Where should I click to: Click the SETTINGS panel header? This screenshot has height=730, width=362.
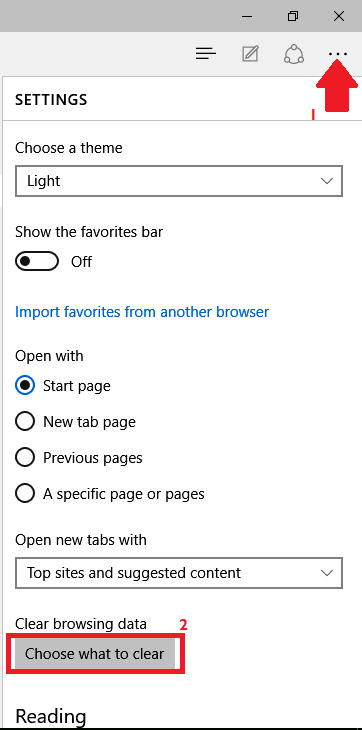click(x=51, y=100)
